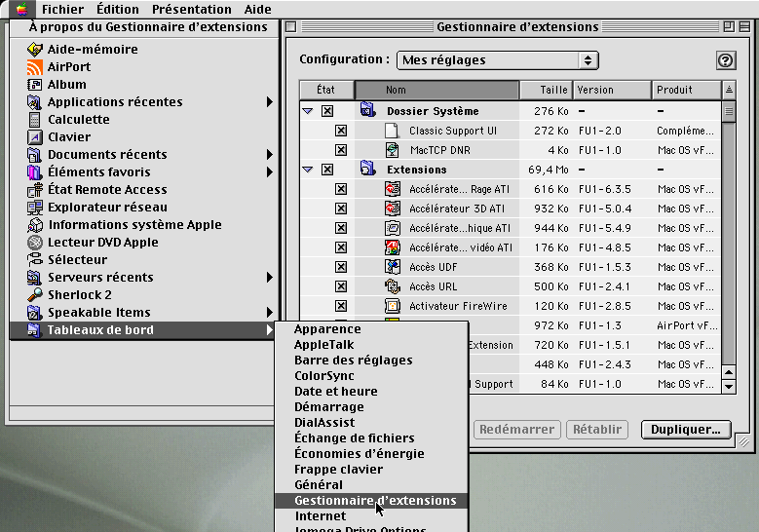The height and width of the screenshot is (532, 759).
Task: Click the MacTCP DNR icon
Action: click(x=392, y=150)
